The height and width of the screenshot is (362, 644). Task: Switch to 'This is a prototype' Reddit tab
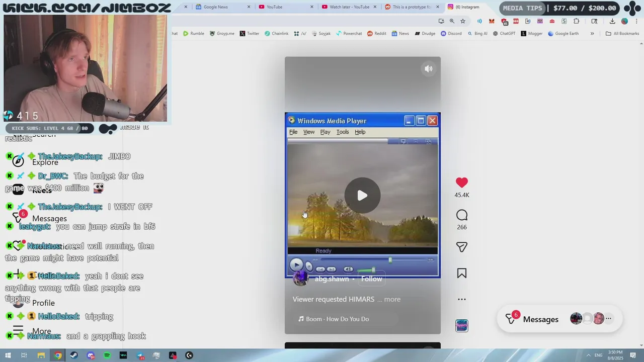[x=412, y=7]
